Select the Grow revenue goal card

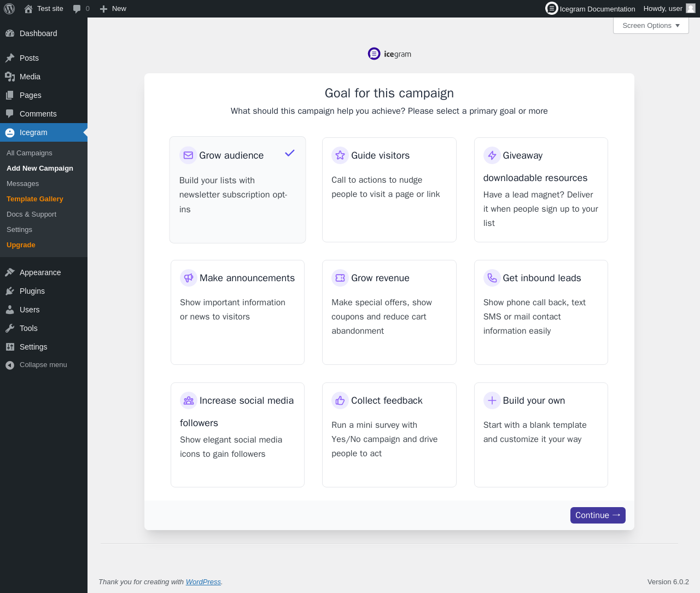tap(389, 312)
